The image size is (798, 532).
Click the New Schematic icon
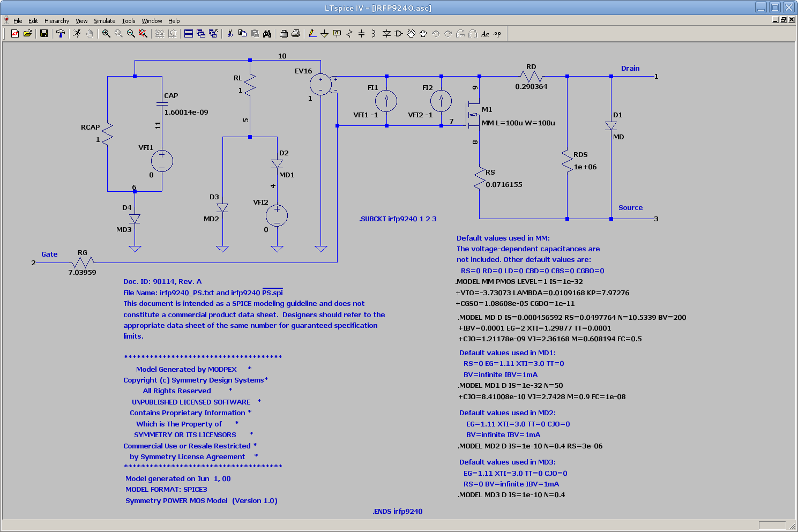pyautogui.click(x=15, y=34)
